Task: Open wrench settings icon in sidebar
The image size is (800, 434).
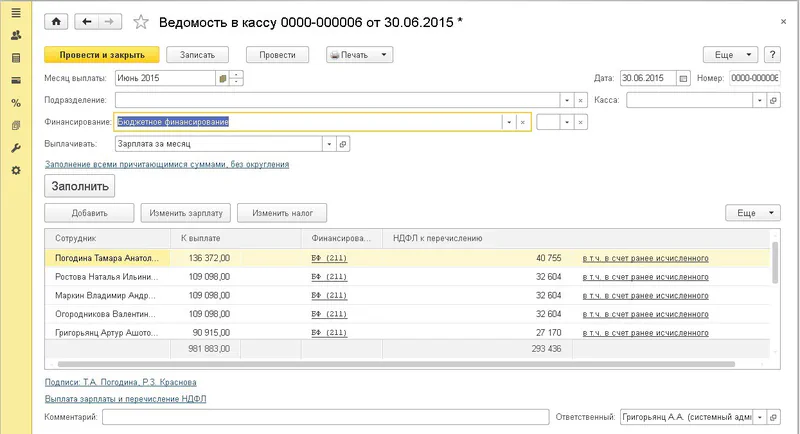Action: (15, 148)
